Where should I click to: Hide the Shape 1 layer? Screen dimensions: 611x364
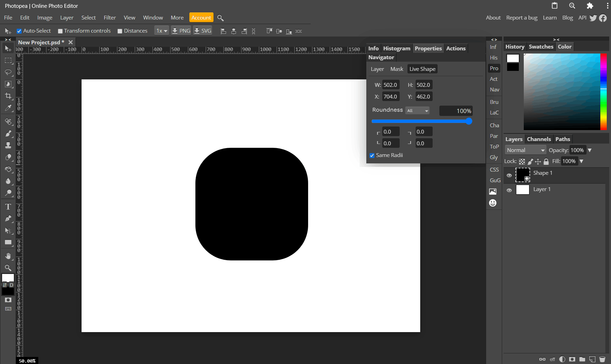[509, 175]
